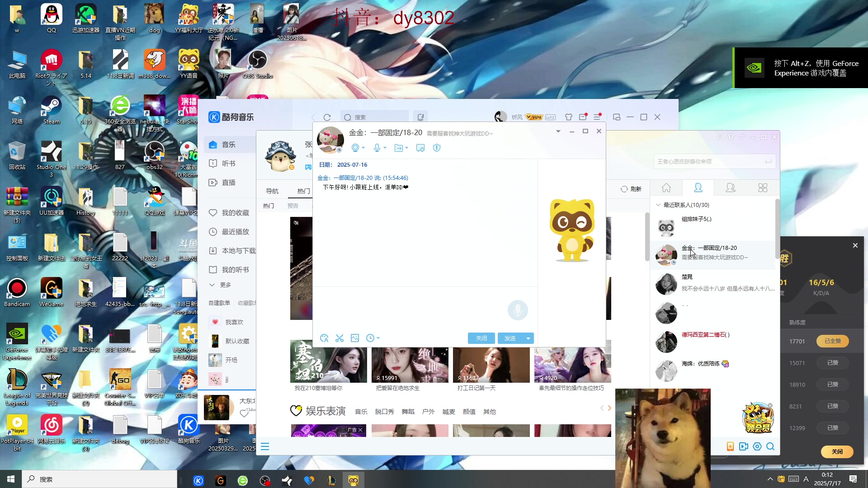Open 本地与下载 in Kugou sidebar
The height and width of the screenshot is (488, 868).
pyautogui.click(x=232, y=251)
